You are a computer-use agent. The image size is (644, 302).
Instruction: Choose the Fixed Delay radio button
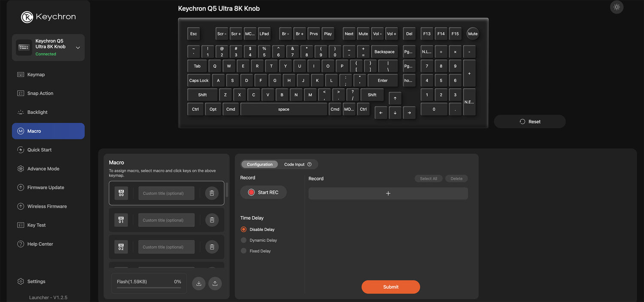click(244, 251)
